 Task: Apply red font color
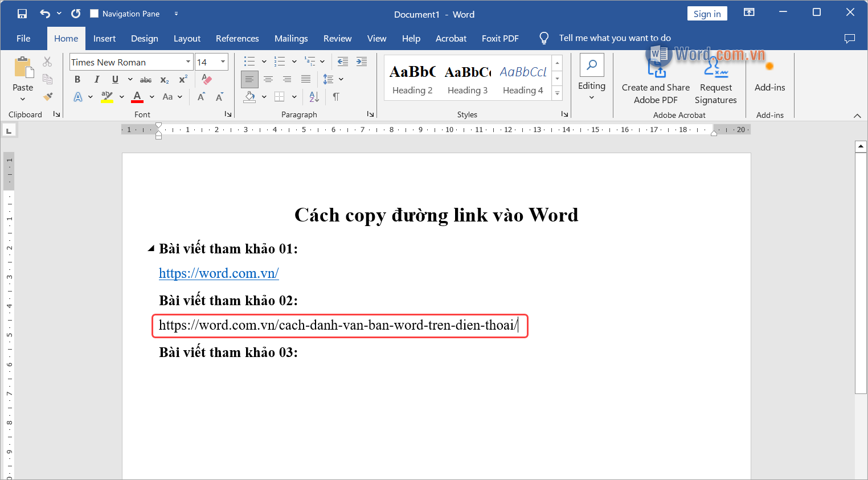pos(137,97)
